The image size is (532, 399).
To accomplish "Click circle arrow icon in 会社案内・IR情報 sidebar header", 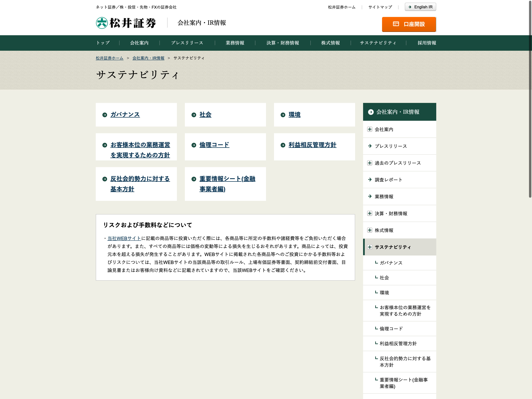I will pos(371,112).
